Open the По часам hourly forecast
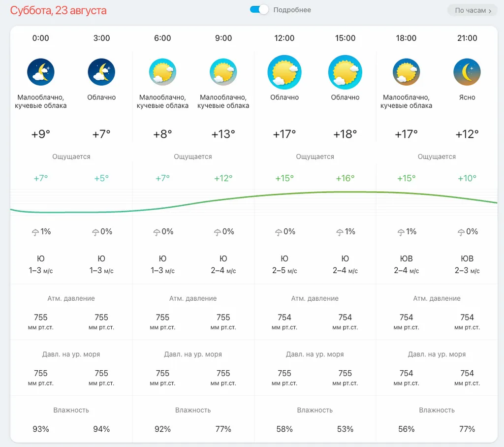This screenshot has height=447, width=504. [472, 10]
